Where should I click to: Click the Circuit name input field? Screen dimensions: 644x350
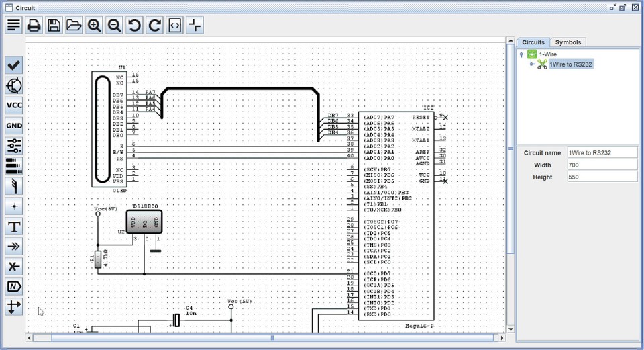tap(602, 152)
